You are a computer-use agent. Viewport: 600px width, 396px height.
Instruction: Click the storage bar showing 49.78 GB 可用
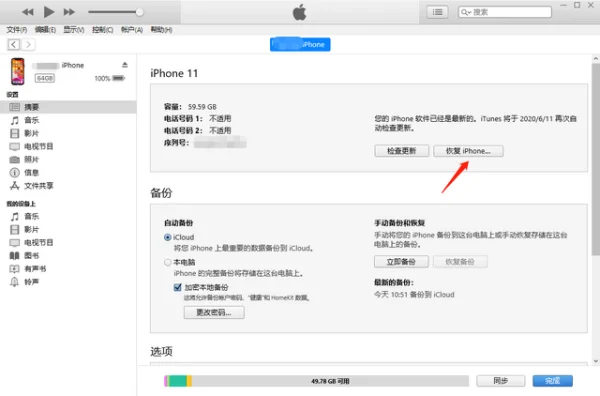coord(316,381)
